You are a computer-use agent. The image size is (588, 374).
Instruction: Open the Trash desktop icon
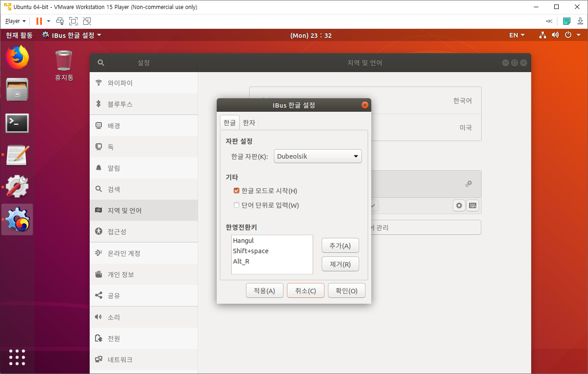pyautogui.click(x=64, y=66)
